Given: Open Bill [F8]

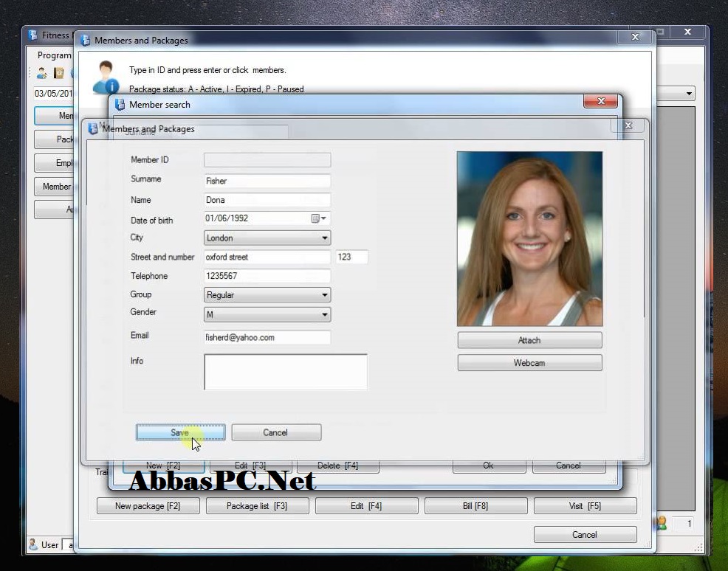Looking at the screenshot, I should 476,505.
